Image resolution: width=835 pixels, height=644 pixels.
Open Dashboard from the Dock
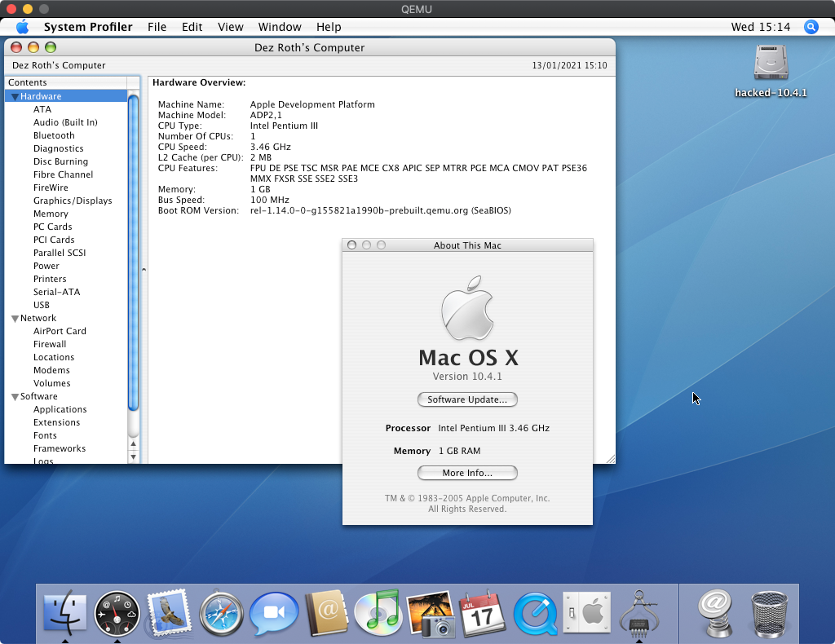(117, 614)
